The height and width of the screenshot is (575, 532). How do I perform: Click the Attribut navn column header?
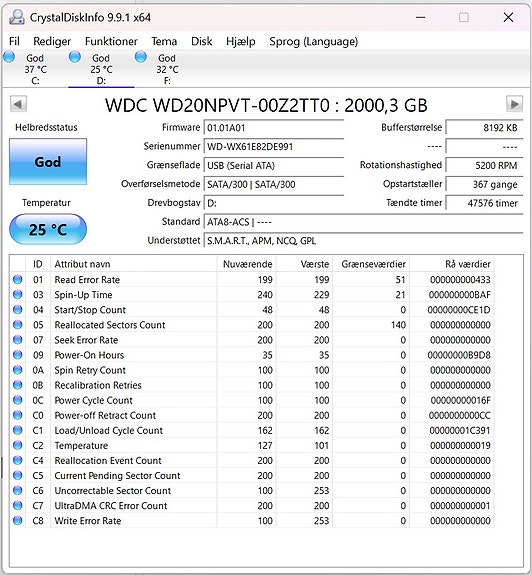(x=134, y=264)
